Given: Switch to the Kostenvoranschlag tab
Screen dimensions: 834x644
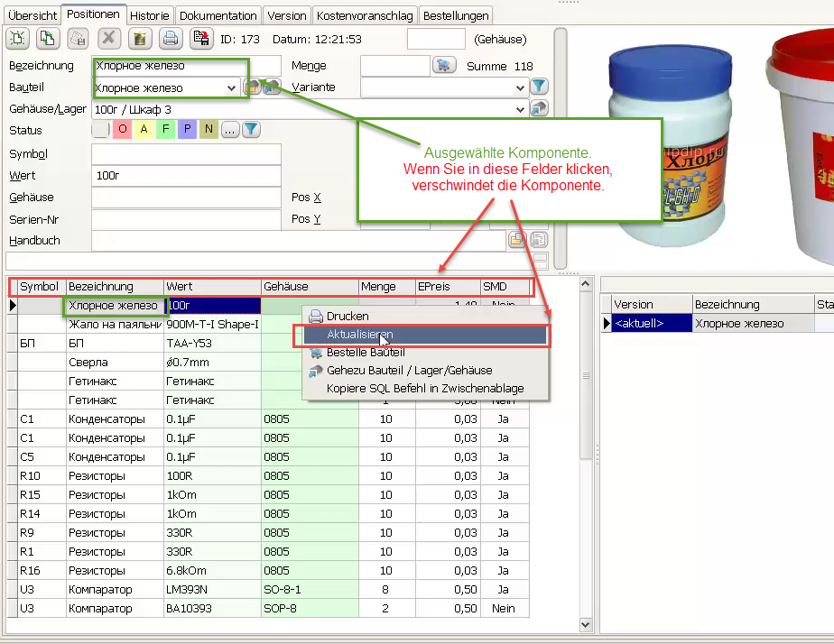Looking at the screenshot, I should click(x=365, y=15).
